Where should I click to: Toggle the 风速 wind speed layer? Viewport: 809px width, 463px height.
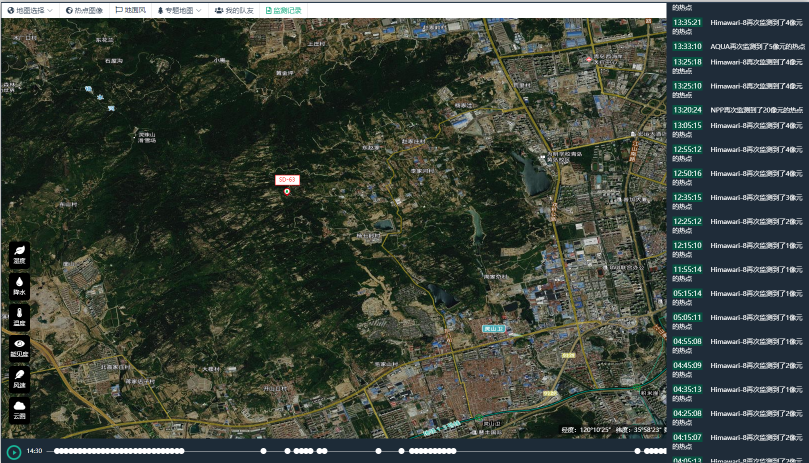[x=19, y=379]
